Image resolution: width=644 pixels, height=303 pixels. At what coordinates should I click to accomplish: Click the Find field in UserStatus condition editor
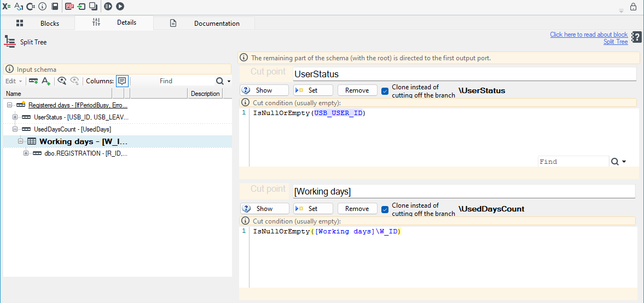(573, 162)
